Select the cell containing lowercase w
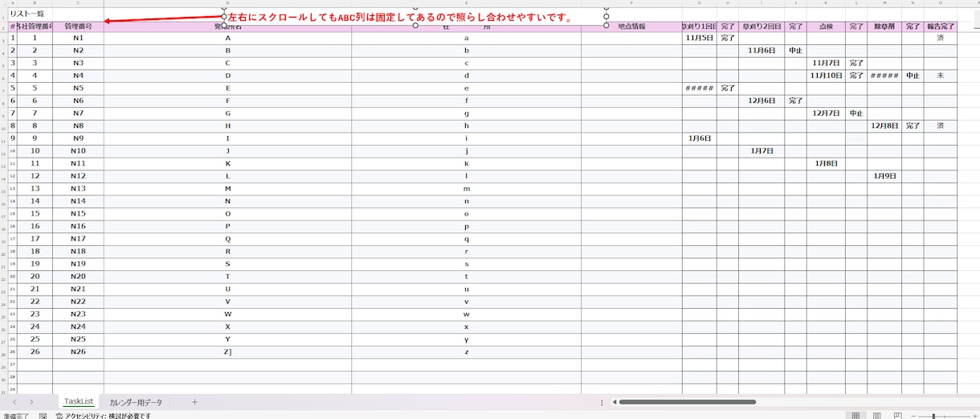Viewport: 980px width, 419px height. (x=466, y=314)
